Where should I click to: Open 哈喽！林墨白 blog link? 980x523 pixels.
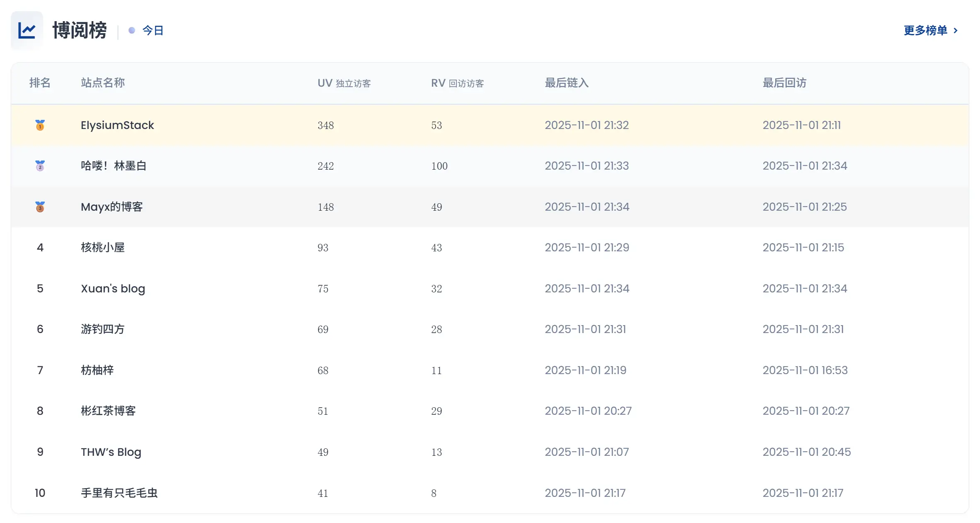114,166
